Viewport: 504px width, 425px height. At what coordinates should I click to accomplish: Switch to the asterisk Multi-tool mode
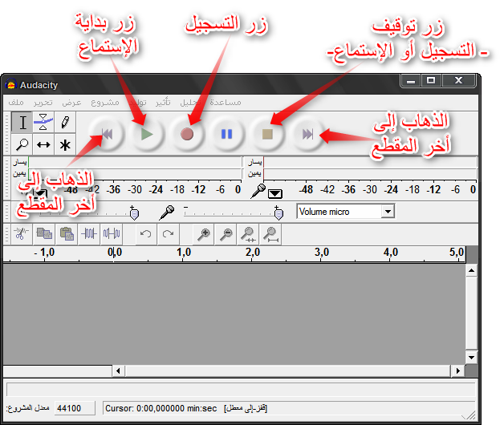pos(64,144)
